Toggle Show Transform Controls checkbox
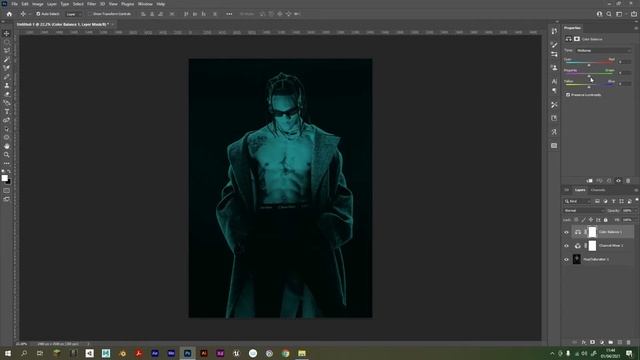The width and height of the screenshot is (640, 360). click(91, 14)
